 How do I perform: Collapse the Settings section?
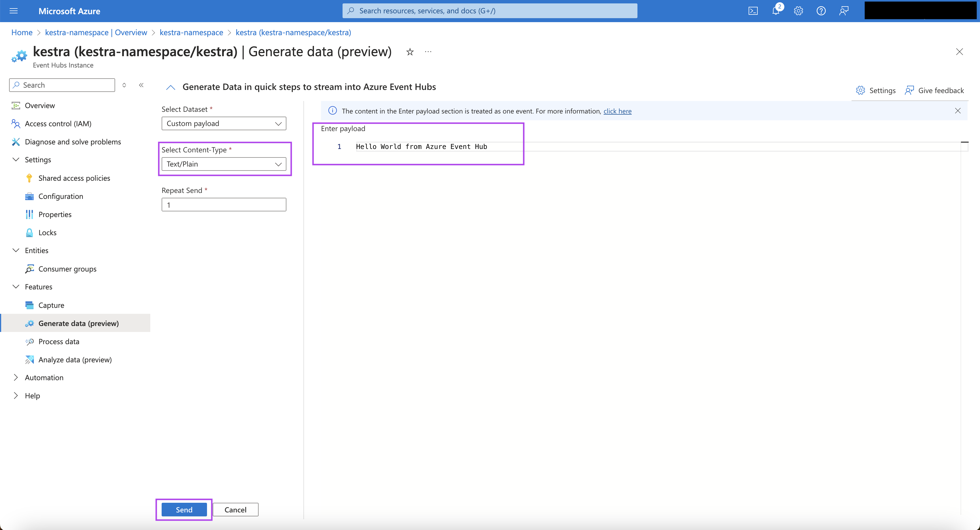click(x=15, y=159)
